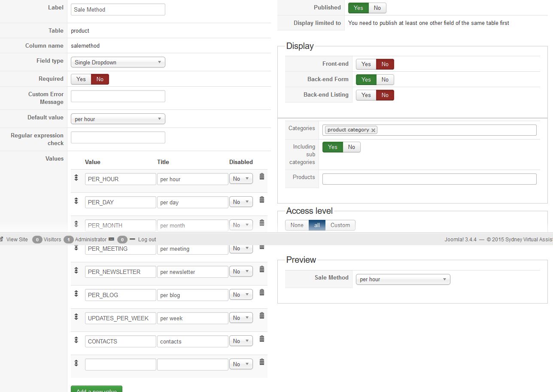Open the Field type dropdown
Image resolution: width=553 pixels, height=392 pixels.
[118, 62]
